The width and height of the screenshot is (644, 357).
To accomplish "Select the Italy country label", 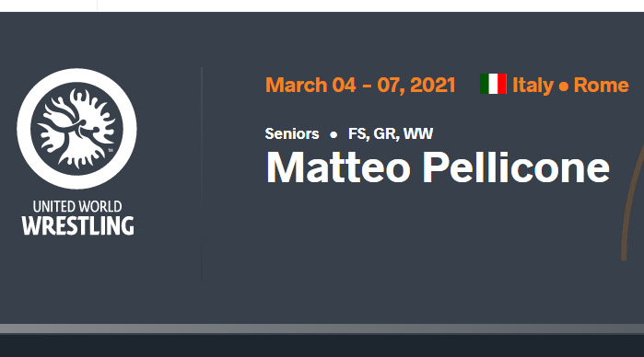I will point(533,86).
